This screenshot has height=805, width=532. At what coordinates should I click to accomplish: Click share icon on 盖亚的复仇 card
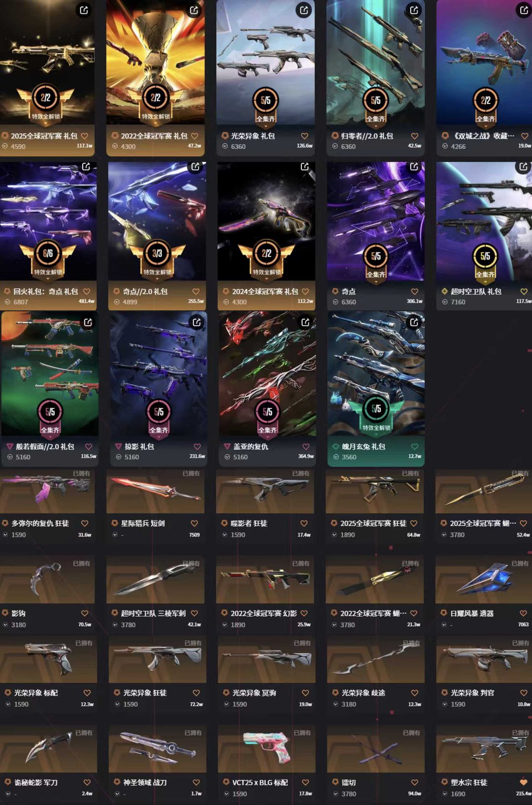point(305,322)
